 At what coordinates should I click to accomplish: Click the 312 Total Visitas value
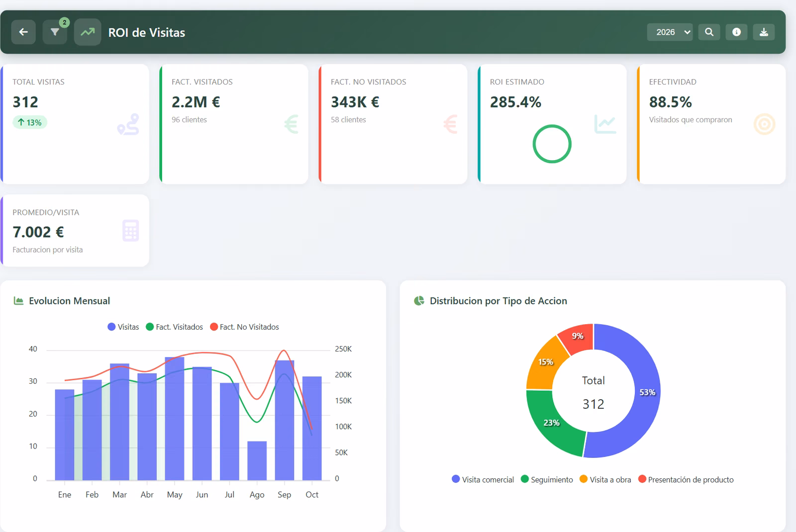coord(25,102)
